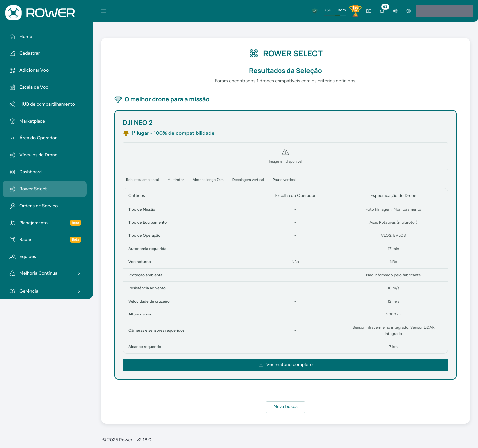Screen dimensions: 478x448
Task: Toggle dark/light contrast theme
Action: (409, 11)
